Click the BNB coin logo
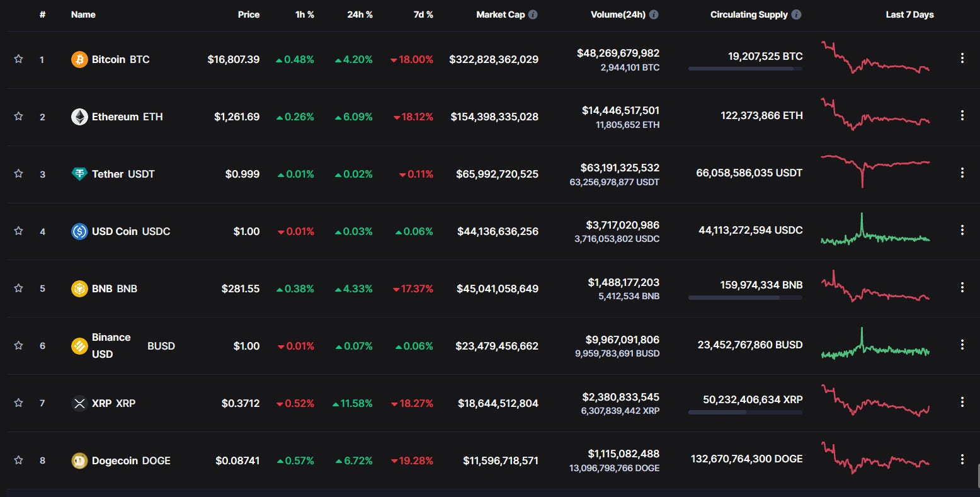The image size is (980, 497). coord(79,288)
